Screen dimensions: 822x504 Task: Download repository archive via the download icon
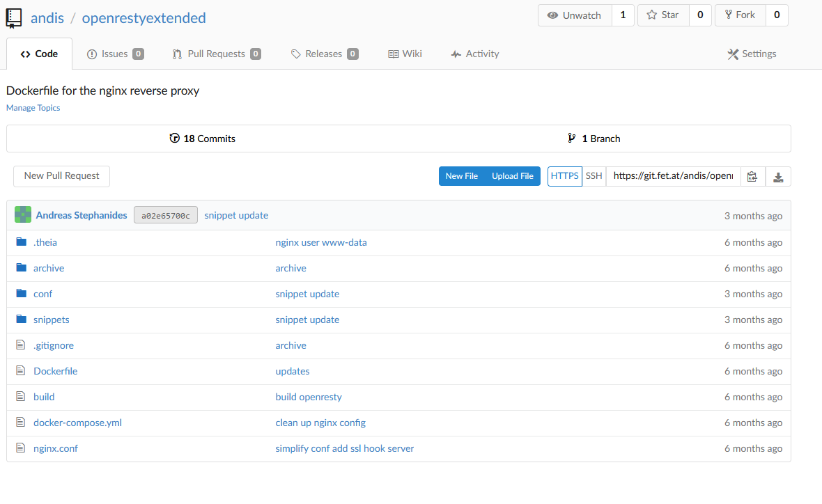(x=778, y=176)
